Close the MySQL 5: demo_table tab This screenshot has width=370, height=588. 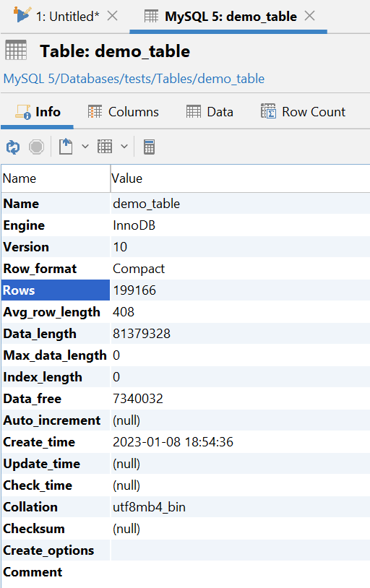(309, 16)
